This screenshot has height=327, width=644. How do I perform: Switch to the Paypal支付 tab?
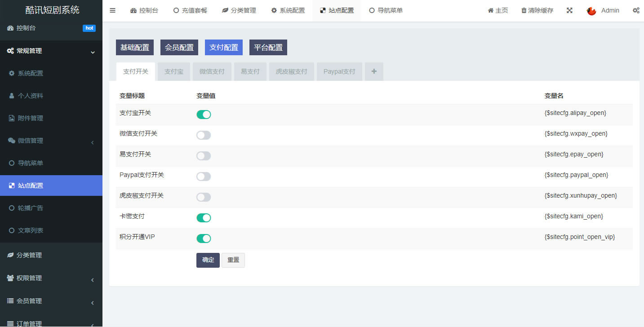[x=339, y=71]
